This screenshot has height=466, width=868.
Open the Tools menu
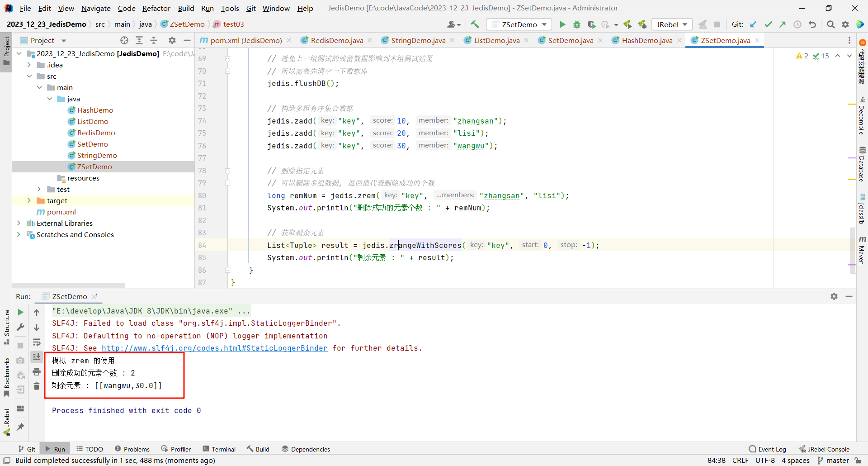click(230, 8)
